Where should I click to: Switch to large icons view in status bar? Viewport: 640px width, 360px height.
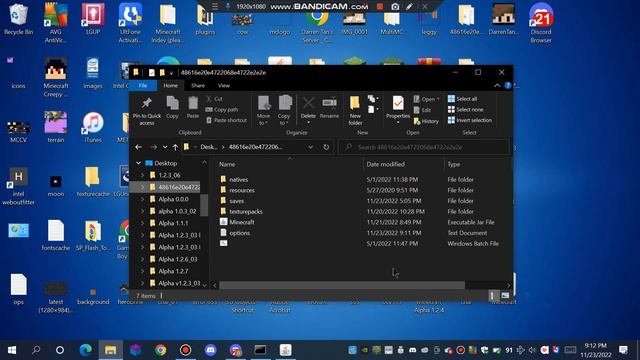point(505,296)
